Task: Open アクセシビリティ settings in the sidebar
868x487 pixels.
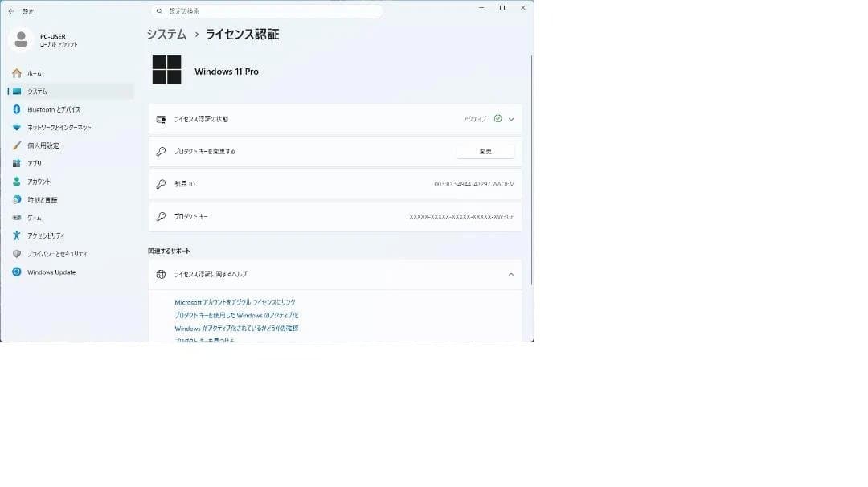Action: point(46,235)
